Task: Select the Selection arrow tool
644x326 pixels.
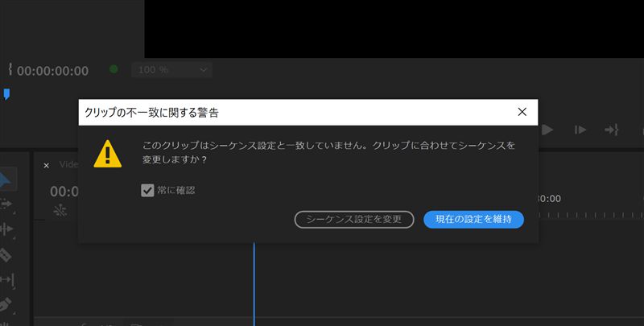Action: tap(6, 179)
